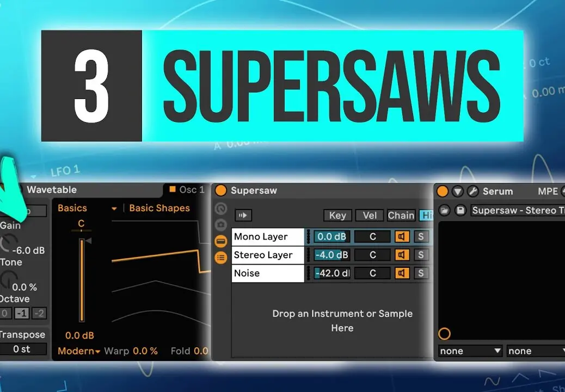
Task: Click the oscillator pan C control
Action: click(x=81, y=224)
